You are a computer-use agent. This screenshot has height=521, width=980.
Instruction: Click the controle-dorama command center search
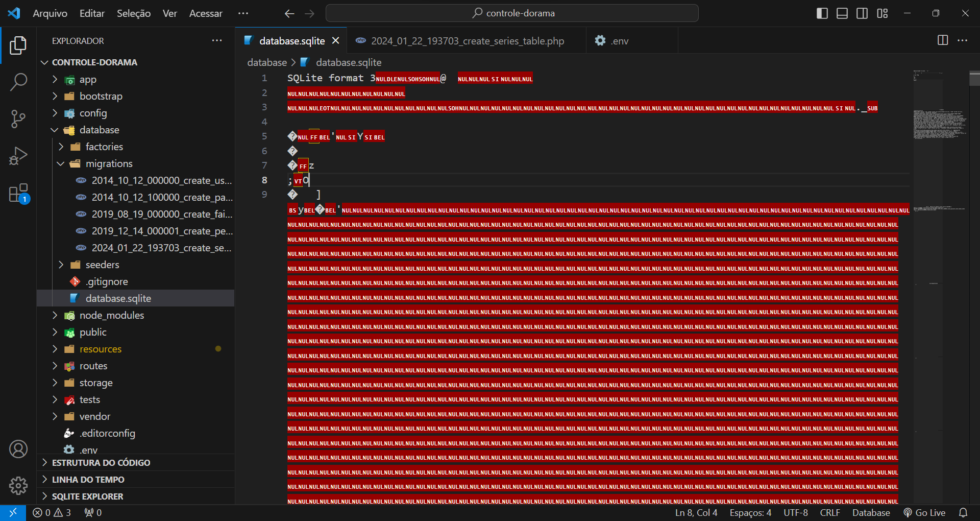[512, 13]
